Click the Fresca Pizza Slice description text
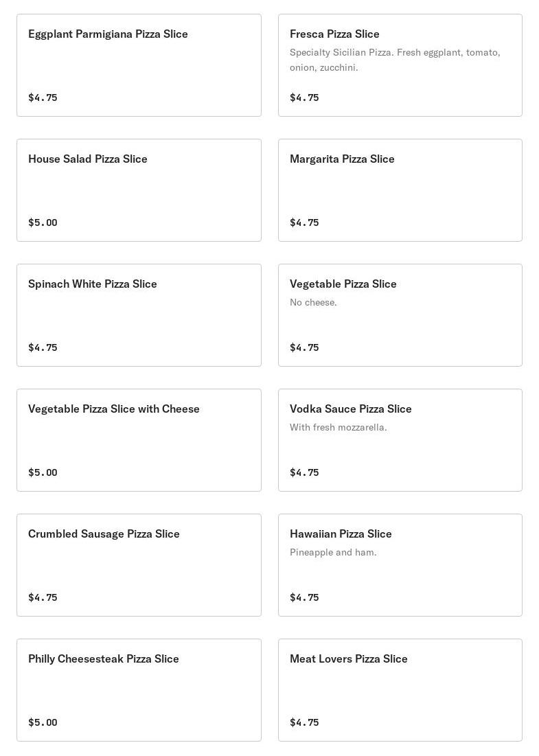Image resolution: width=539 pixels, height=756 pixels. point(394,60)
